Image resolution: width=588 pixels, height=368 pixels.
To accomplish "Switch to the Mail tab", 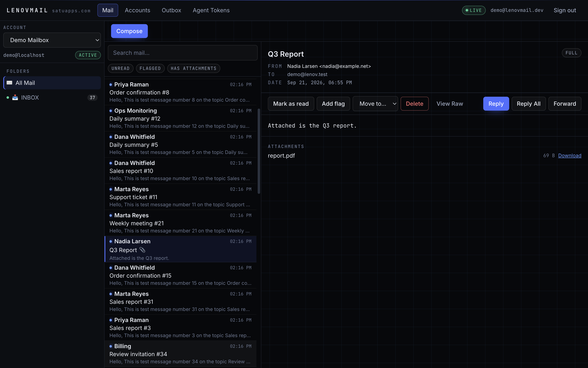I will click(x=108, y=10).
